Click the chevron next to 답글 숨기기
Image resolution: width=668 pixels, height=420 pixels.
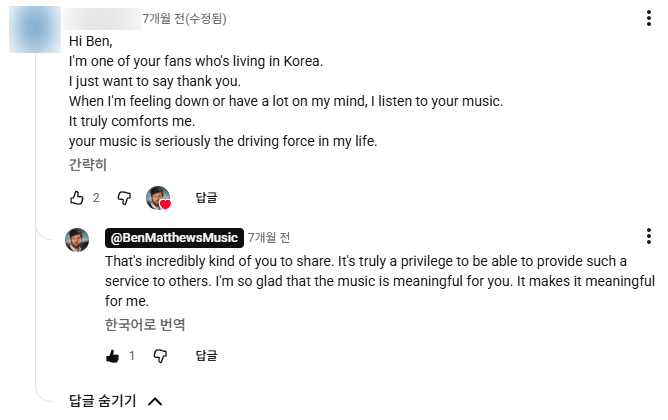click(x=155, y=401)
